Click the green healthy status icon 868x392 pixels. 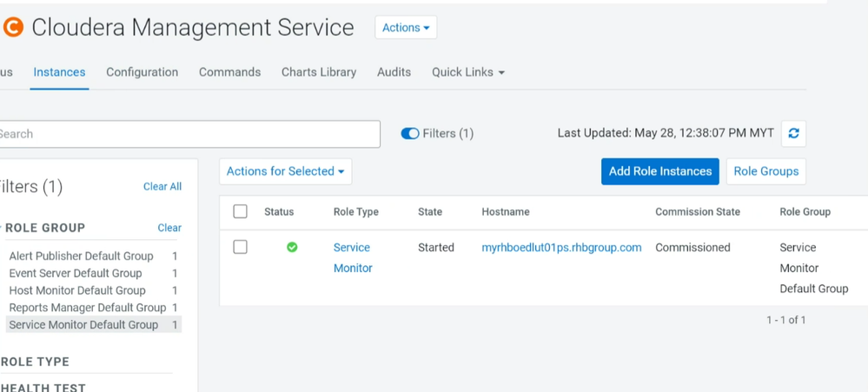[x=292, y=248]
